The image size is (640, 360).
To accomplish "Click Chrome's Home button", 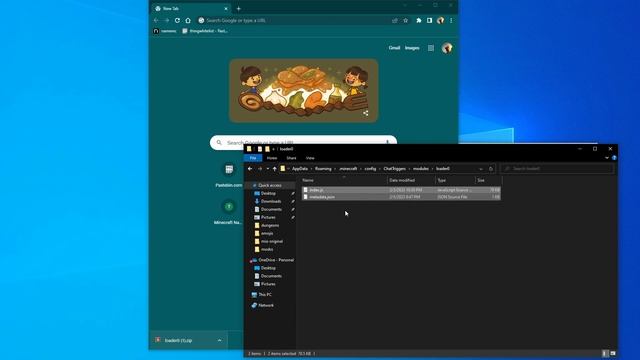I will pos(188,20).
